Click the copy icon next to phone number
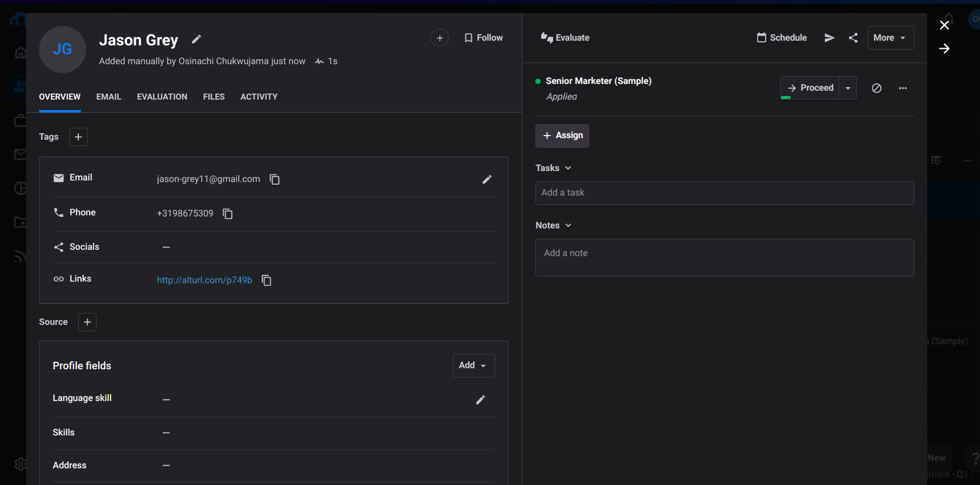Screen dimensions: 980x485 click(228, 213)
